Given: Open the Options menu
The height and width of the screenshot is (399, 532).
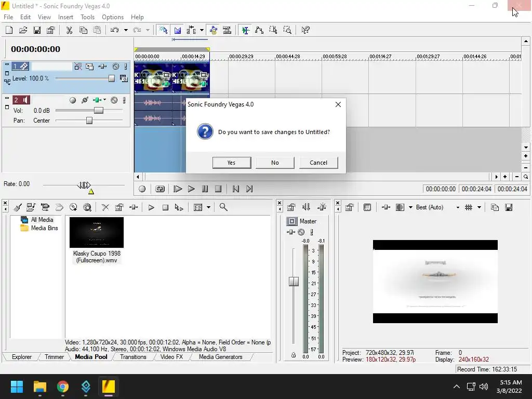Looking at the screenshot, I should (x=113, y=17).
